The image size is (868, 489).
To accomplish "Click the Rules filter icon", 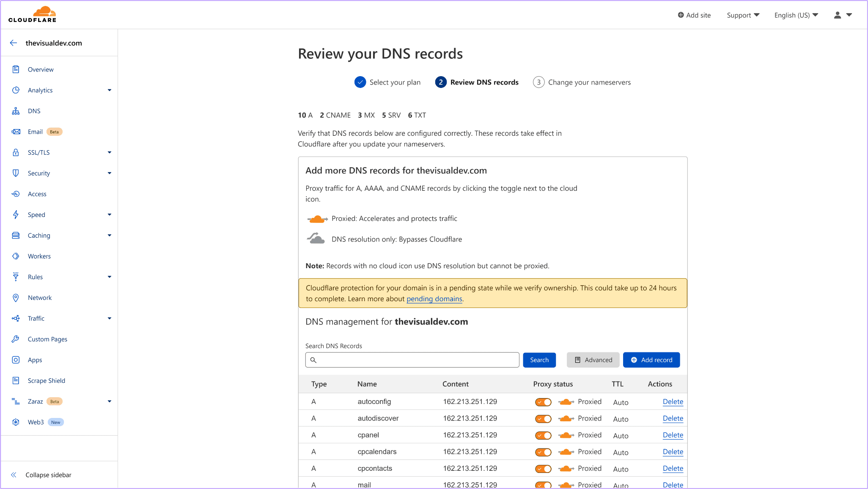I will [16, 277].
